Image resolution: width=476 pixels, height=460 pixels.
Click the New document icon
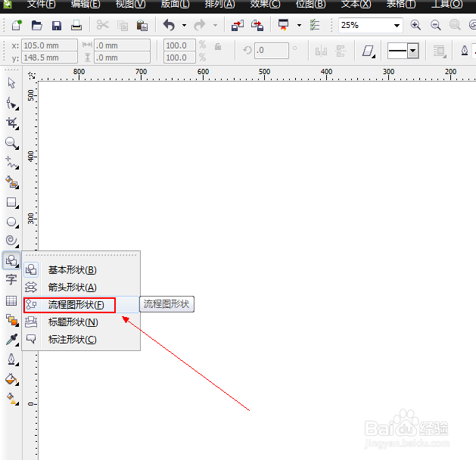17,25
